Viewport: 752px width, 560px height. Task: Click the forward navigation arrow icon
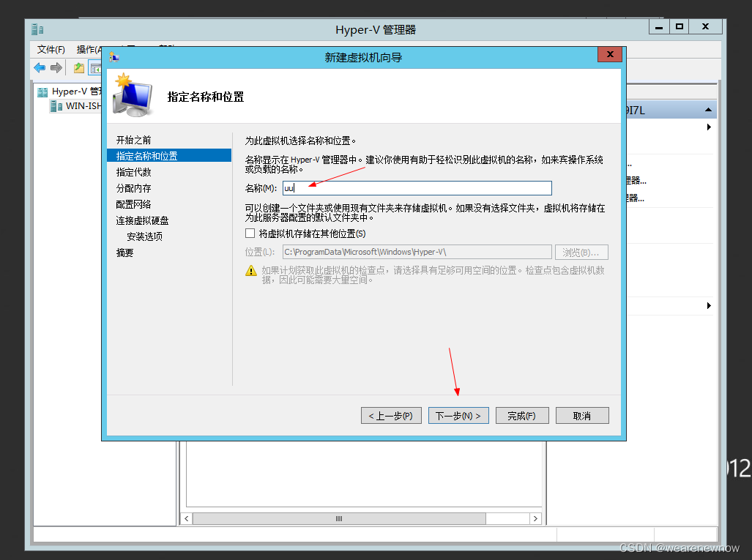tap(55, 67)
